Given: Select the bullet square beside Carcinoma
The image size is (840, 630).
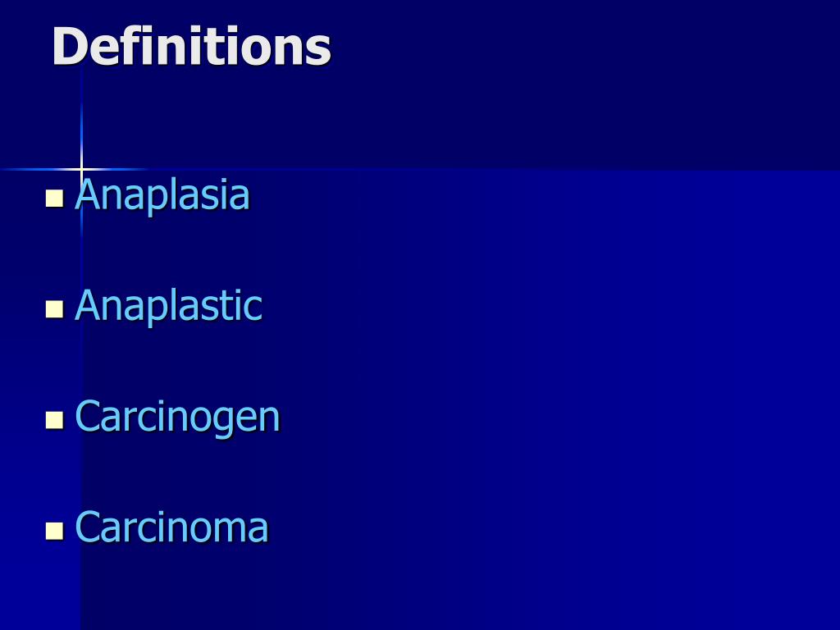Looking at the screenshot, I should coord(55,531).
